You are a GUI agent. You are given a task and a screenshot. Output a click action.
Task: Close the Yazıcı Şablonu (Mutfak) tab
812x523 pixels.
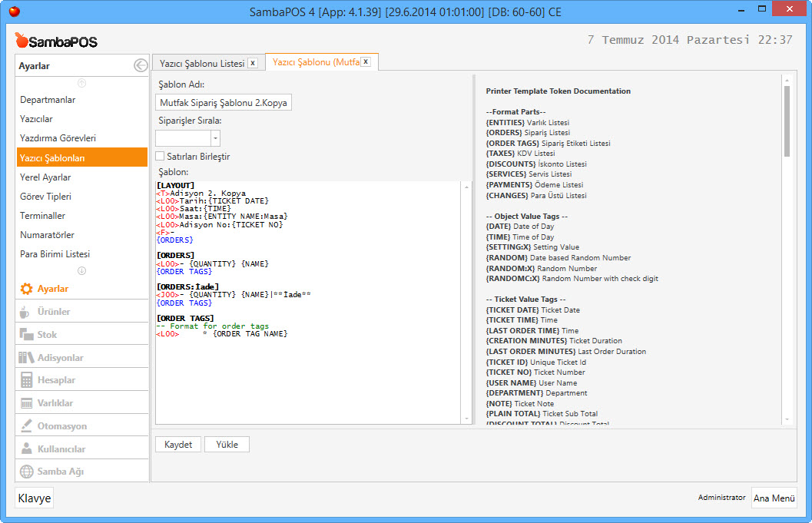click(366, 62)
